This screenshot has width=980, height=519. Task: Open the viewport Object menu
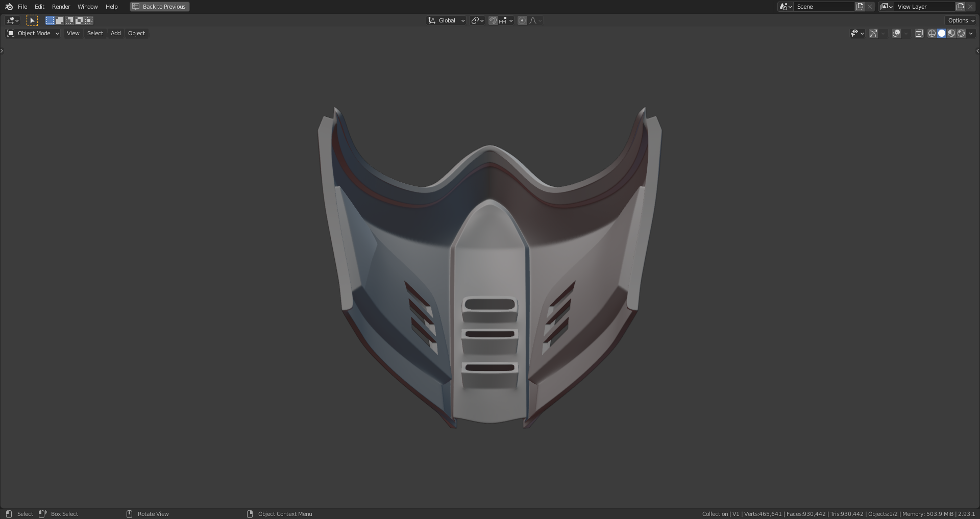tap(136, 33)
